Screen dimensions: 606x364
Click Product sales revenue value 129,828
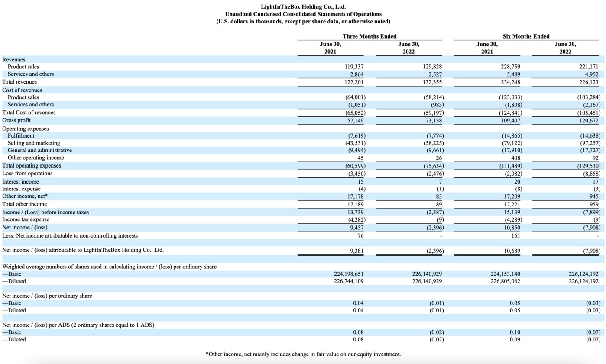(432, 67)
